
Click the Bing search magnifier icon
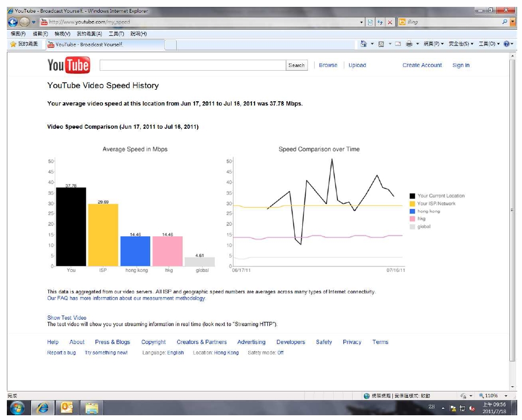pyautogui.click(x=505, y=22)
